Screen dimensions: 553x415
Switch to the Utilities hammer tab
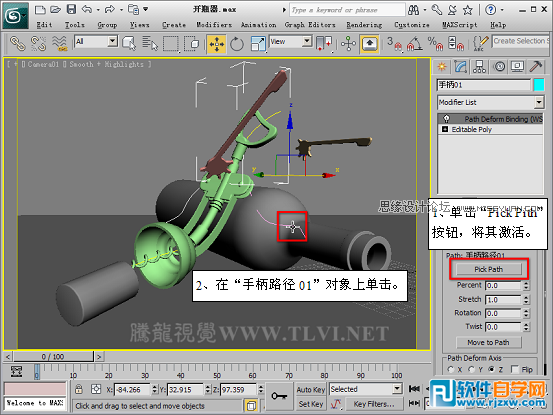click(536, 66)
